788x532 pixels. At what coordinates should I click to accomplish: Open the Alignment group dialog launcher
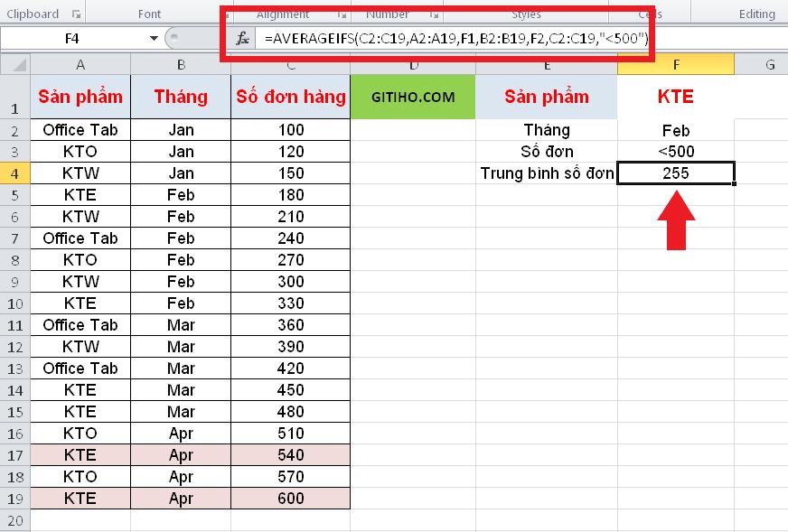(342, 14)
